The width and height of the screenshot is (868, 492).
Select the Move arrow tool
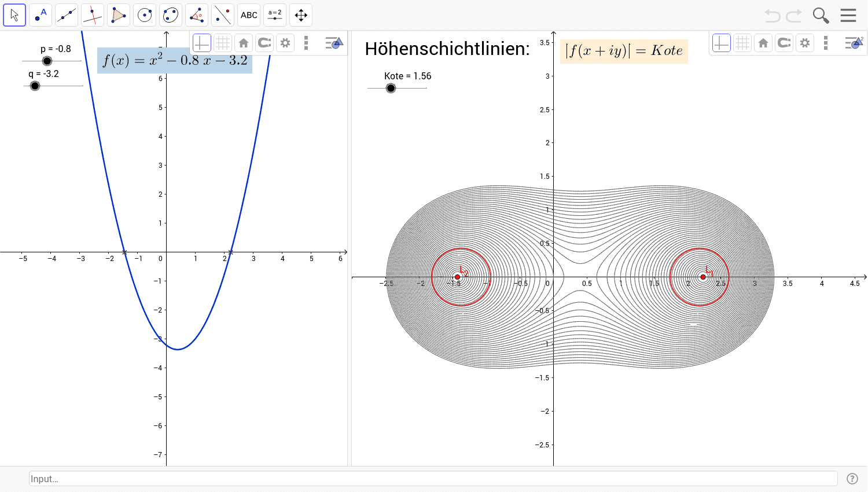pyautogui.click(x=14, y=15)
